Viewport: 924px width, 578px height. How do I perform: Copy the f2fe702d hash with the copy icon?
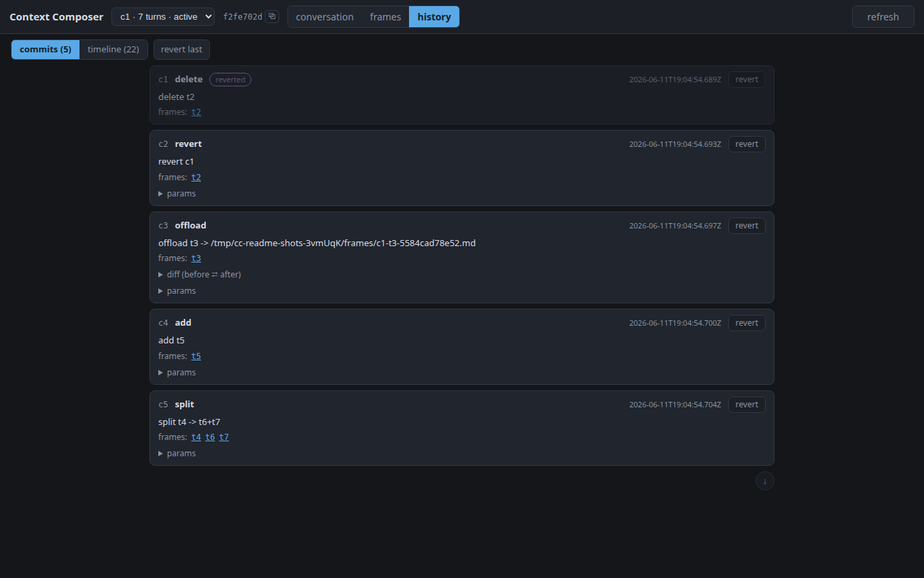[272, 17]
